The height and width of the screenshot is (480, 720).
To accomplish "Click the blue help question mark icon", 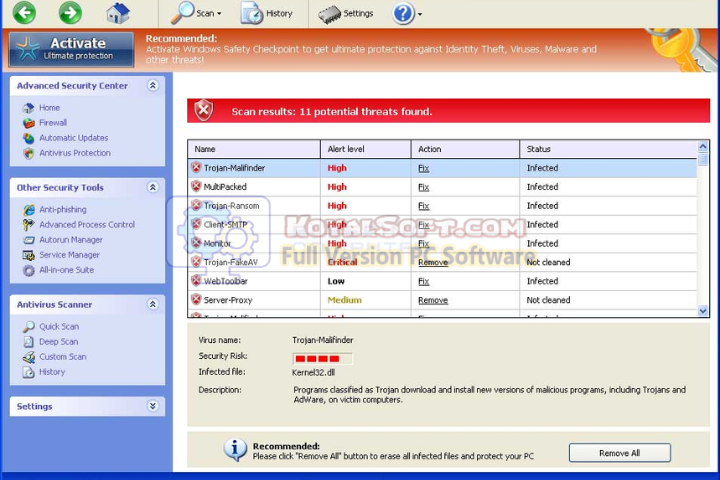I will point(403,13).
